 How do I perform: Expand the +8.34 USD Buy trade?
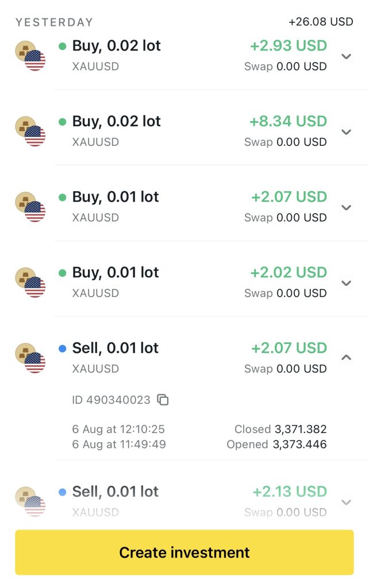(346, 132)
